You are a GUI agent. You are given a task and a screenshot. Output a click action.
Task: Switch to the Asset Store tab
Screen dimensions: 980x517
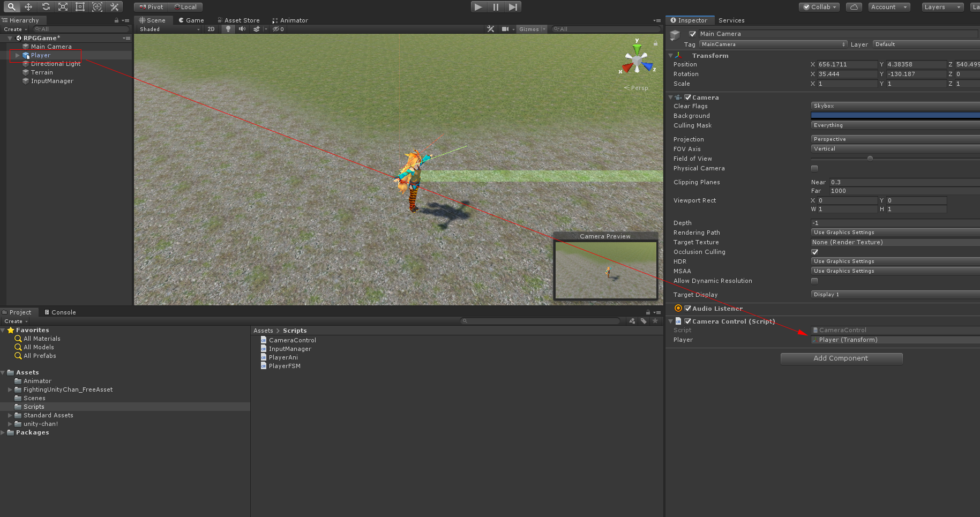point(238,20)
